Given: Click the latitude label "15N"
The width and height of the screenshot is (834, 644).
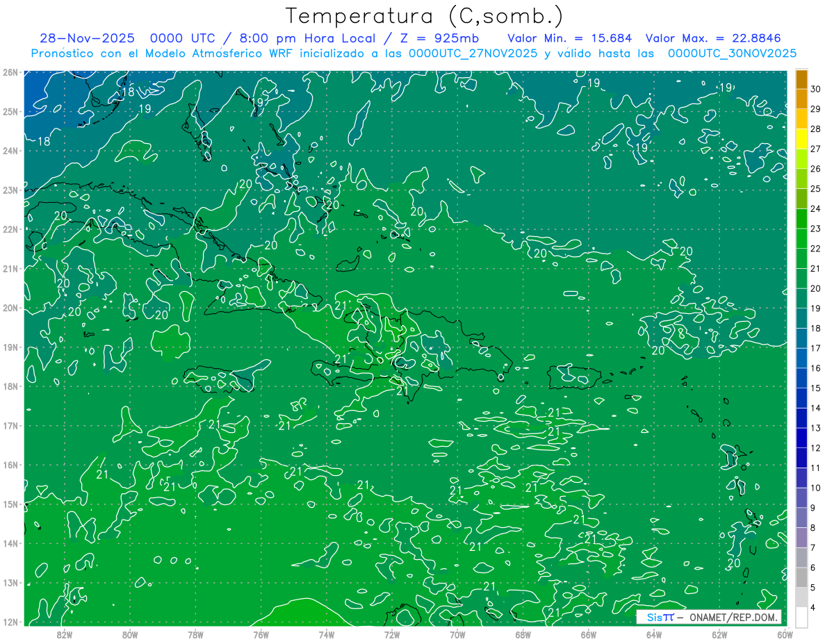Looking at the screenshot, I should coord(10,504).
